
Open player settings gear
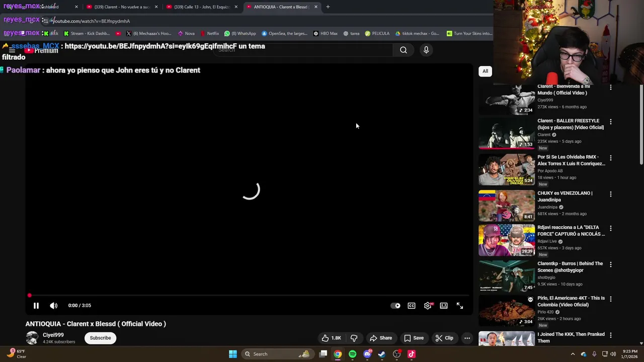coord(428,306)
